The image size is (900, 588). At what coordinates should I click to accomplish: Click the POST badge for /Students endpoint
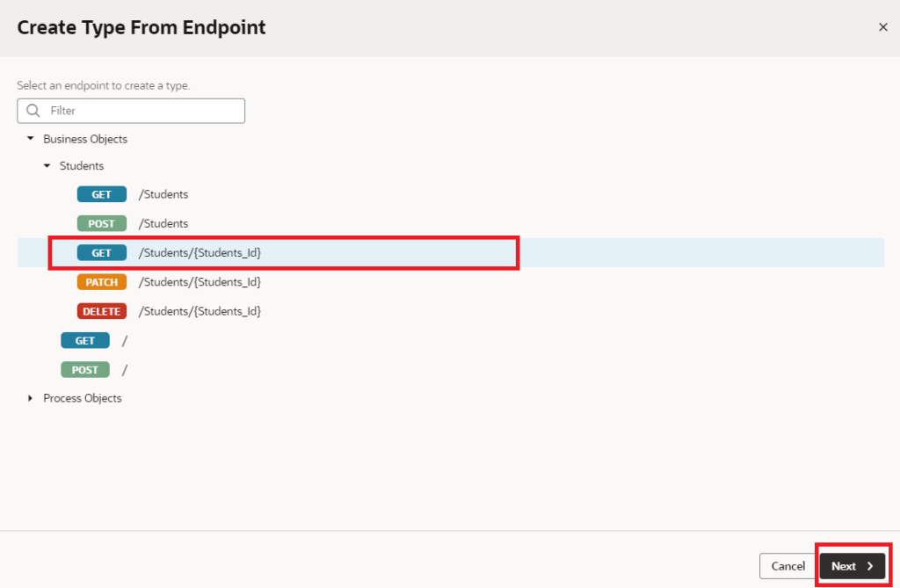(102, 223)
